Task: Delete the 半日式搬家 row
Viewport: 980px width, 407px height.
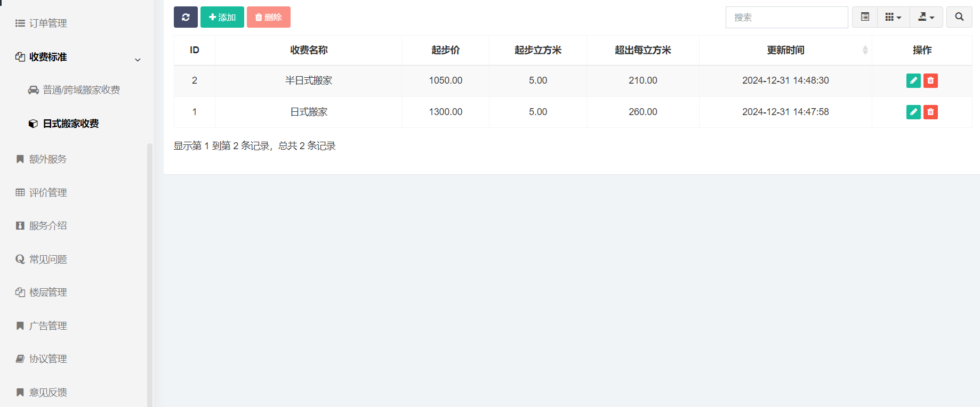Action: (930, 80)
